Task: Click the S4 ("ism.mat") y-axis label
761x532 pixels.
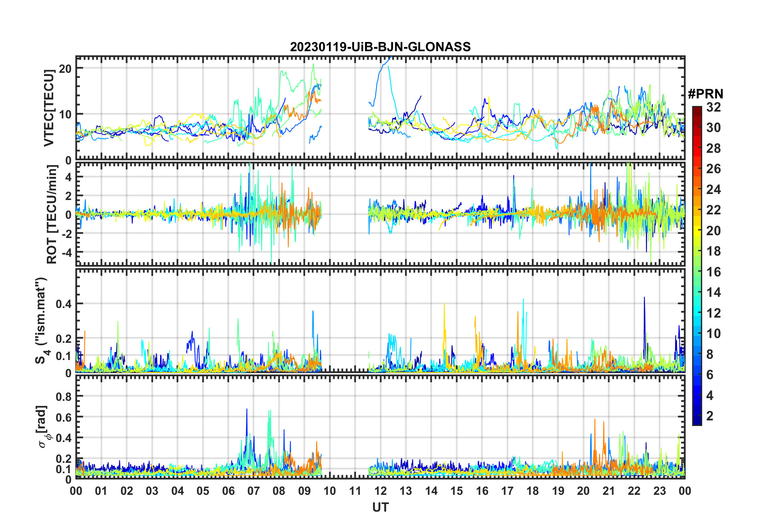Action: tap(42, 321)
